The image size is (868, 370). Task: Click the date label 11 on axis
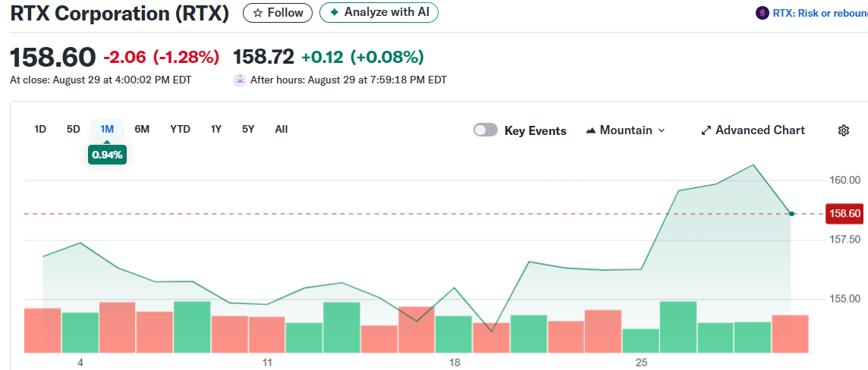tap(267, 363)
